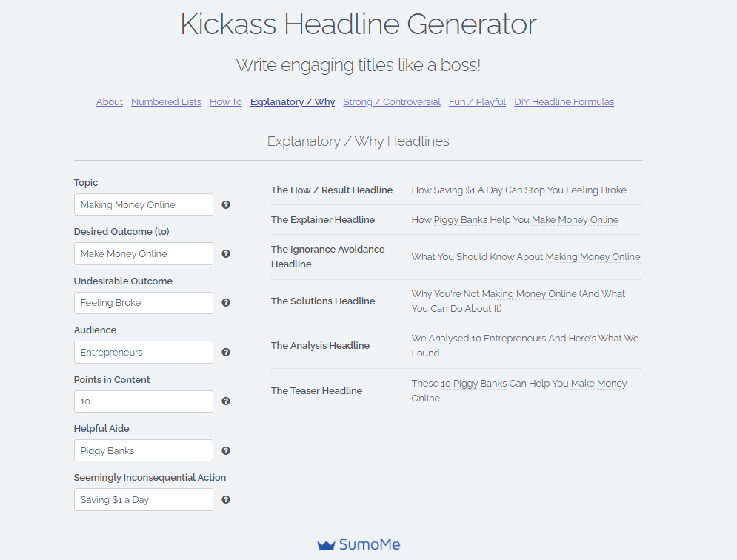This screenshot has height=560, width=737.
Task: Click the generated How / Result headline text
Action: 519,190
